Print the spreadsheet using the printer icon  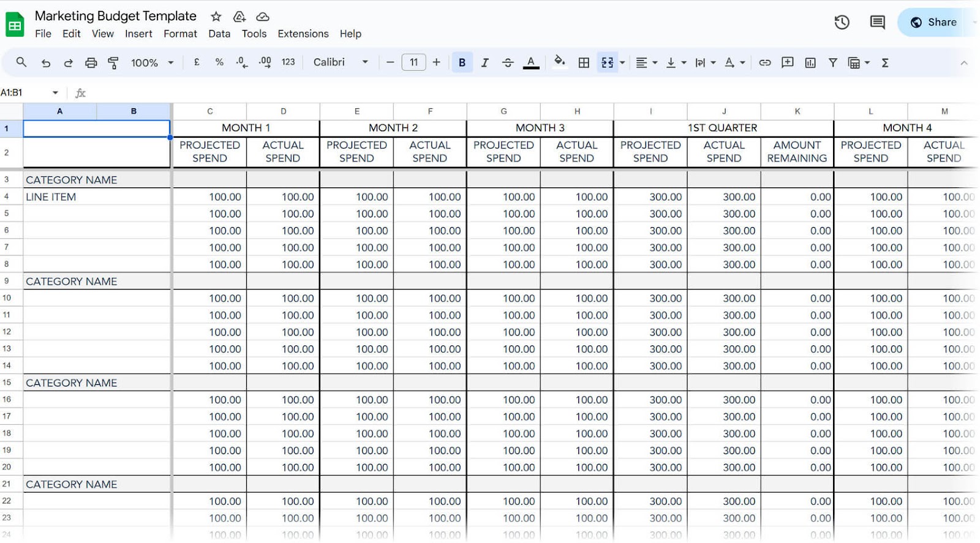pos(91,62)
